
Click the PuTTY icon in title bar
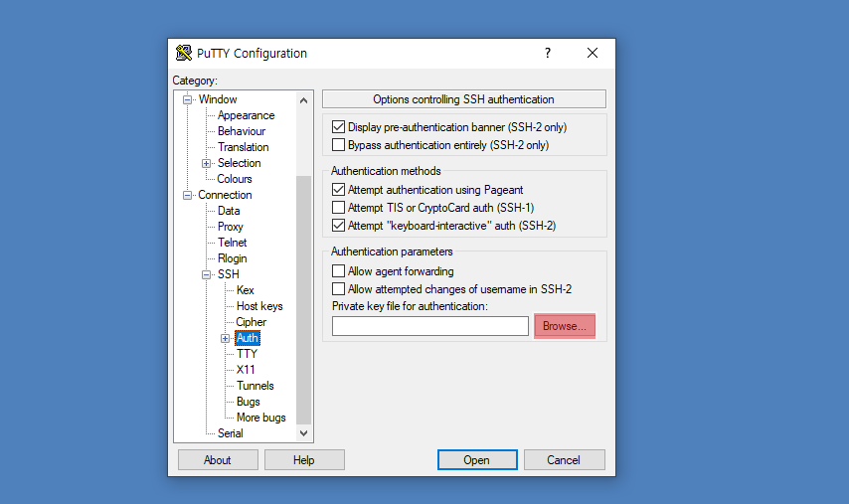184,53
